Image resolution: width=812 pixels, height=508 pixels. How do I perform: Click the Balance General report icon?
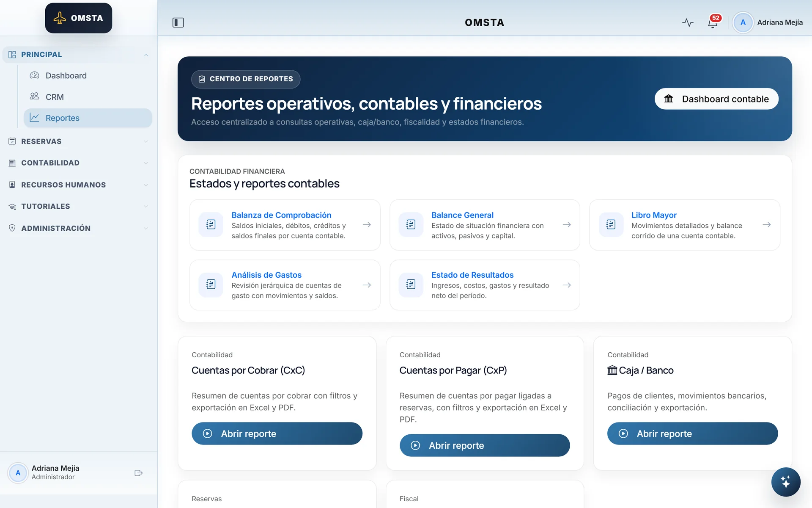coord(411,225)
